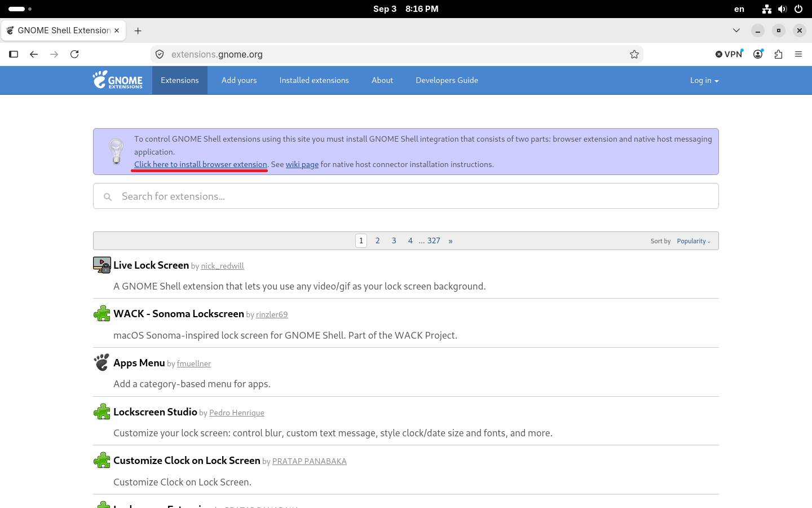The width and height of the screenshot is (812, 508).
Task: Click the Lockscreen Studio puzzle icon
Action: coord(102,411)
